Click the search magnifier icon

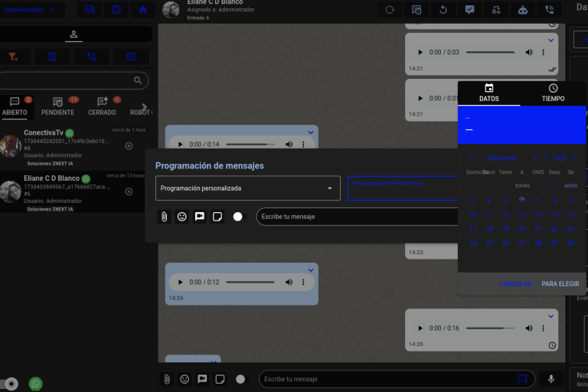click(138, 80)
